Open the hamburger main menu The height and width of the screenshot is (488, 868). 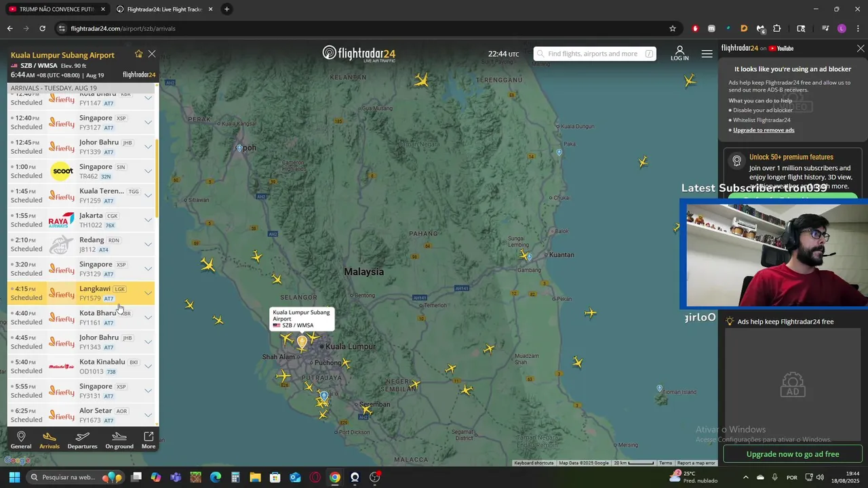707,54
